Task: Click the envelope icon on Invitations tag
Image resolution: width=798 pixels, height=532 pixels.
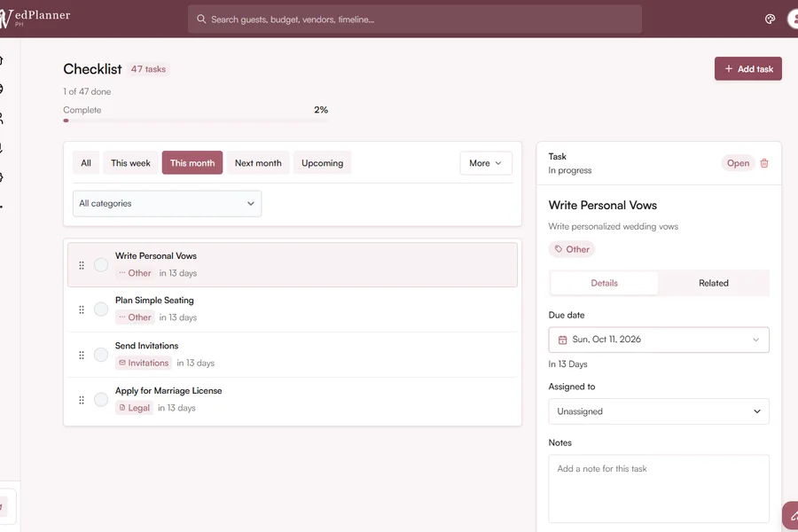Action: click(x=122, y=363)
